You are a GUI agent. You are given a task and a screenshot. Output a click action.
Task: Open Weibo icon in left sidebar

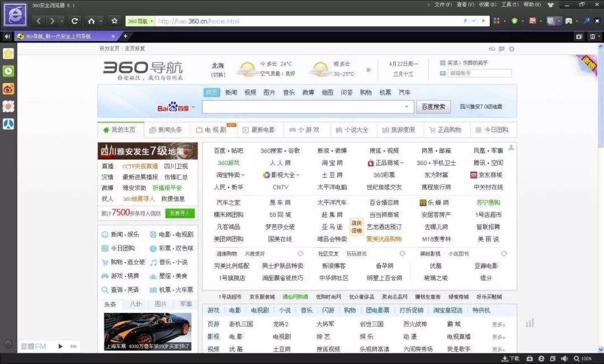pyautogui.click(x=8, y=89)
